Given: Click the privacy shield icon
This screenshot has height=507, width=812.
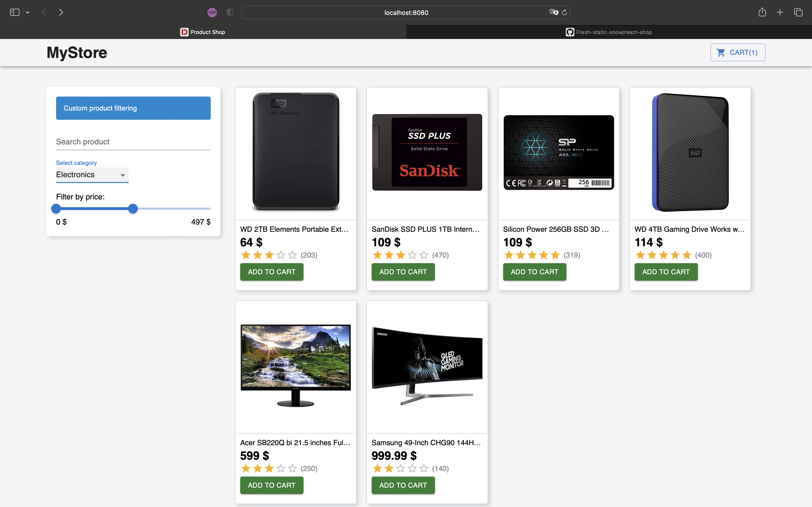Looking at the screenshot, I should 230,12.
